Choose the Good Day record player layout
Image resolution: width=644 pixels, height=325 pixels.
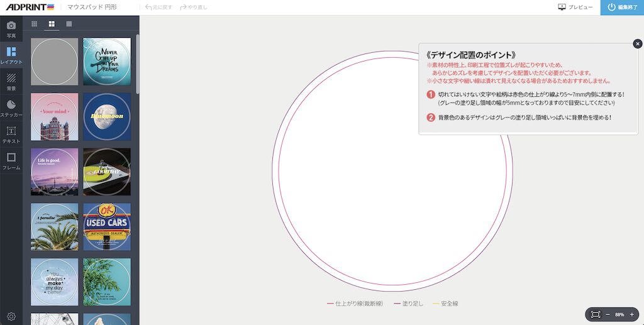pos(107,172)
